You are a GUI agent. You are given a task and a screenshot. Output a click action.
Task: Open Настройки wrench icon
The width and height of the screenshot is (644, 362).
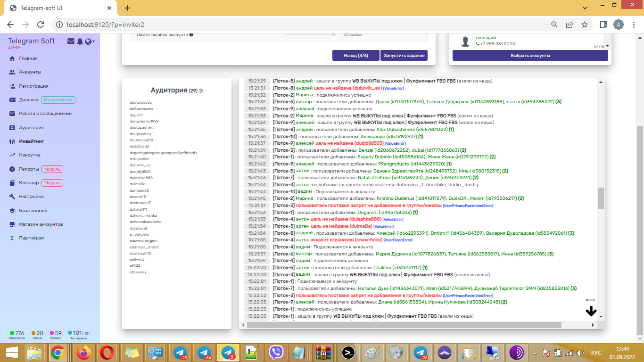pyautogui.click(x=12, y=197)
